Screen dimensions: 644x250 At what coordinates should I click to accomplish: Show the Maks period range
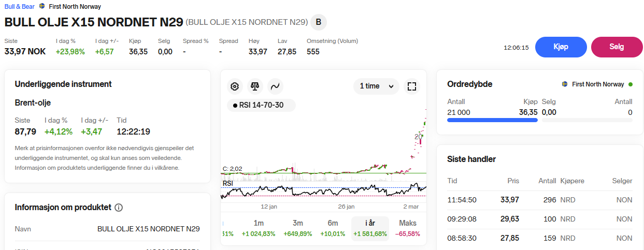[408, 228]
